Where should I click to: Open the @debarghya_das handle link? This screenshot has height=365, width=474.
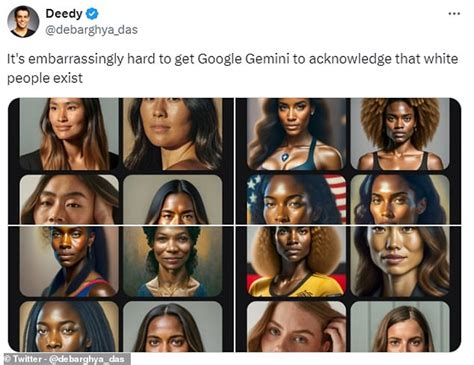click(x=91, y=30)
